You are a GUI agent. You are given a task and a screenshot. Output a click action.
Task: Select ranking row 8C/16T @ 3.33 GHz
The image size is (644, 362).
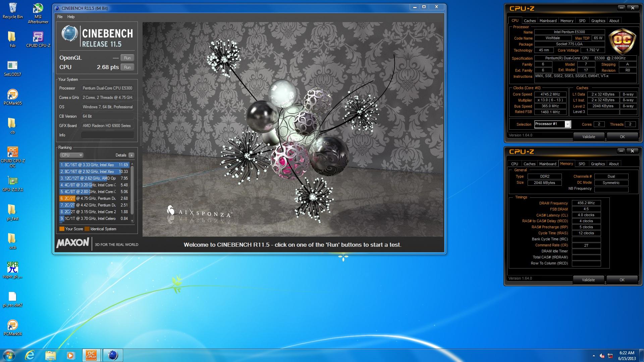[x=94, y=165]
